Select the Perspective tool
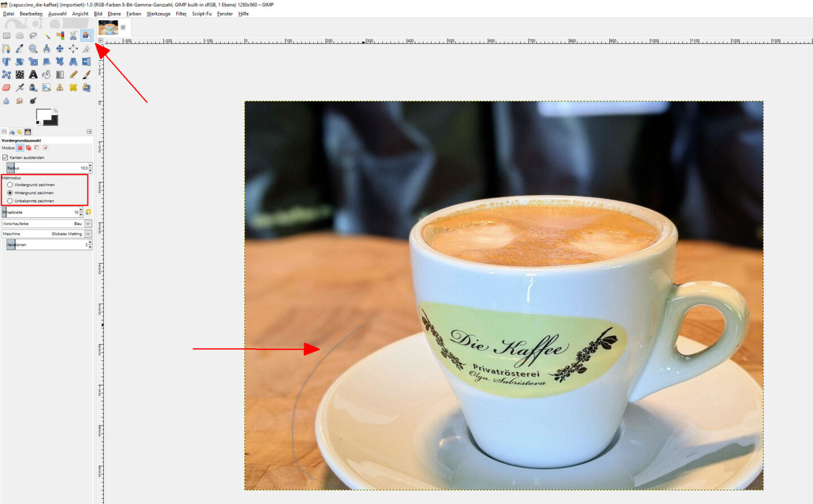Screen dimensions: 813x504 click(73, 62)
